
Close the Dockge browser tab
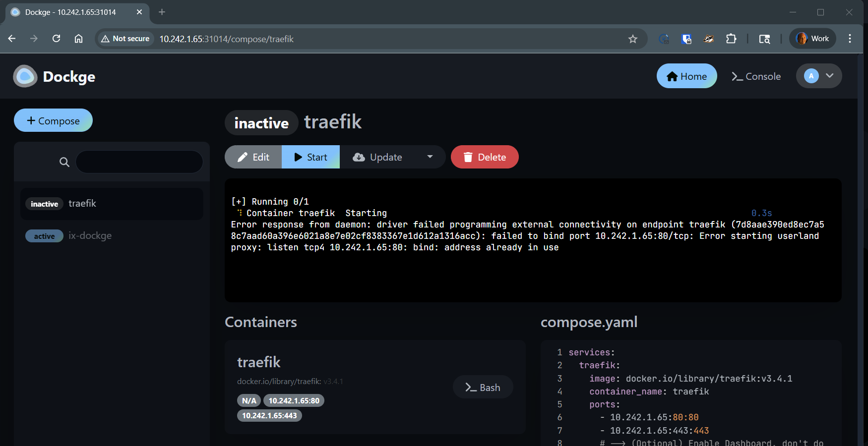(x=139, y=12)
